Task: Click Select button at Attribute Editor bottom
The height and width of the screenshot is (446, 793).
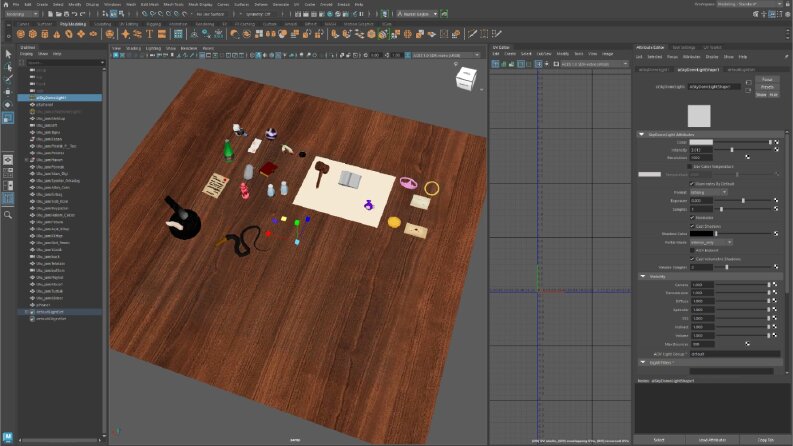Action: tap(658, 440)
